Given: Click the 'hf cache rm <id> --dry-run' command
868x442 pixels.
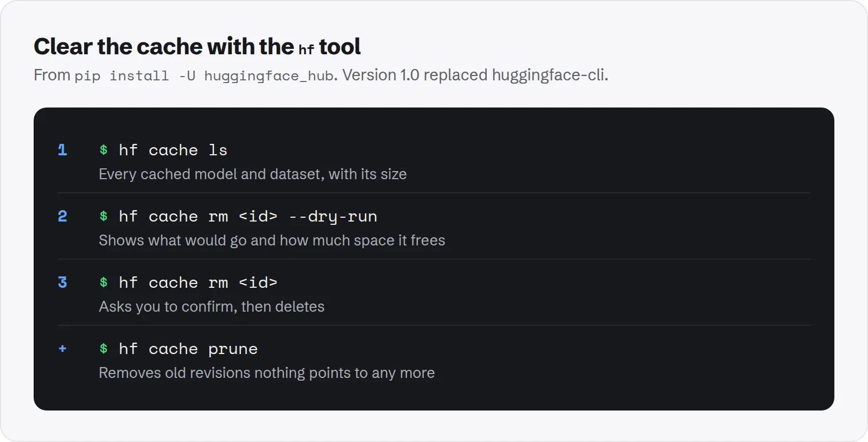Looking at the screenshot, I should coord(248,216).
